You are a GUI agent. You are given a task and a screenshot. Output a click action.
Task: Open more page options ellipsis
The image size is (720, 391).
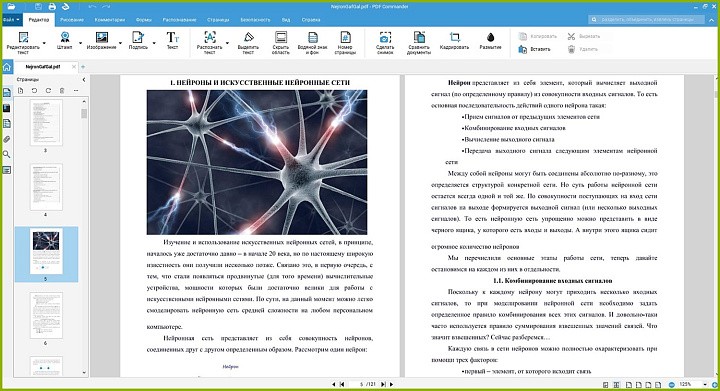pos(76,91)
